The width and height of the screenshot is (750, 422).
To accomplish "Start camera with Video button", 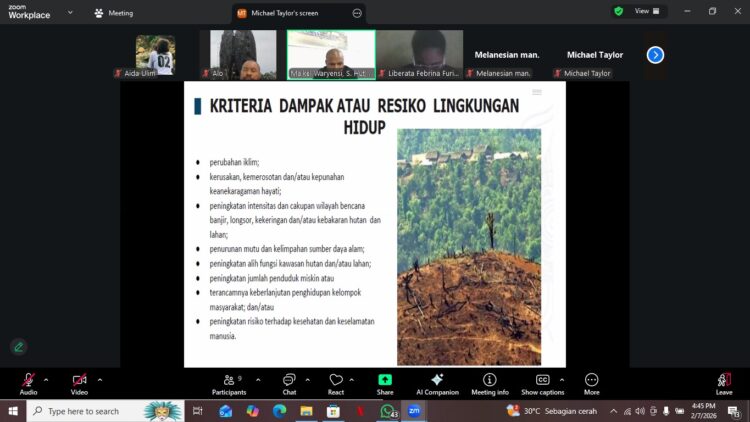I will (79, 384).
